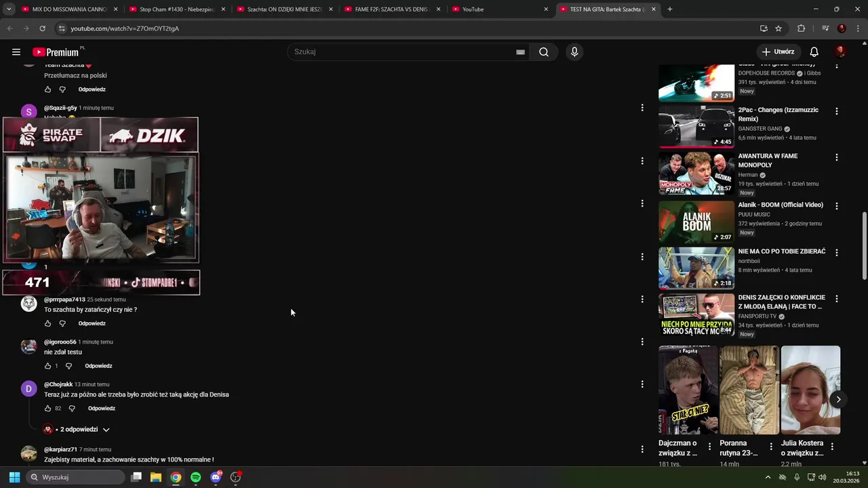The width and height of the screenshot is (868, 488).
Task: Dislike the 'nie zdał testu' comment
Action: pyautogui.click(x=68, y=366)
